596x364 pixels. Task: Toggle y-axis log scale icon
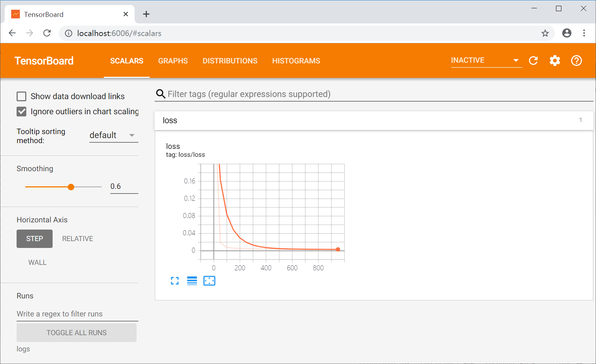coord(192,281)
